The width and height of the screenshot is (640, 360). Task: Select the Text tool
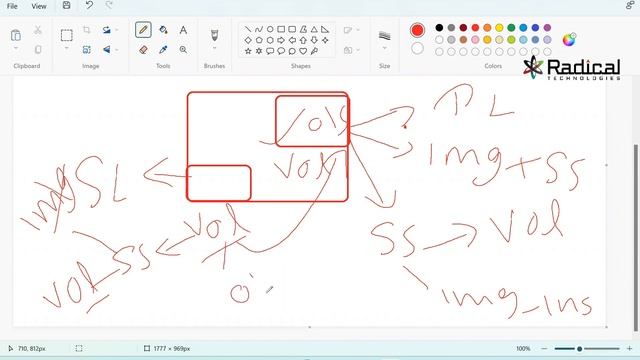(183, 30)
